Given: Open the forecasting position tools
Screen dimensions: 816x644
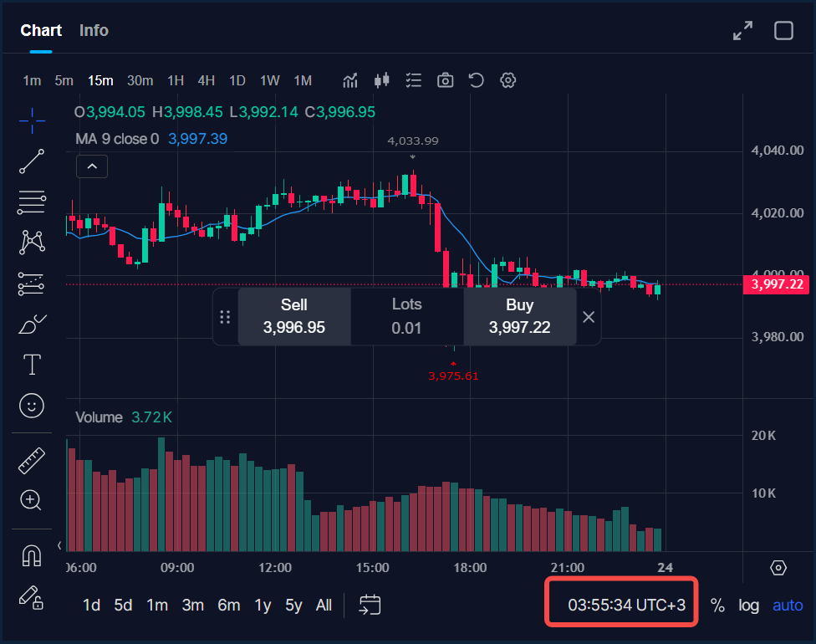Looking at the screenshot, I should [31, 284].
